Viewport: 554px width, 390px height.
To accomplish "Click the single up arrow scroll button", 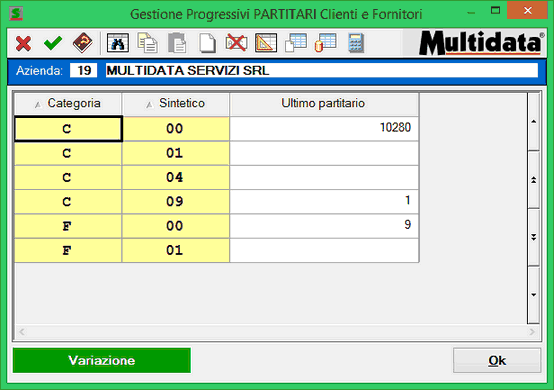I will [534, 122].
